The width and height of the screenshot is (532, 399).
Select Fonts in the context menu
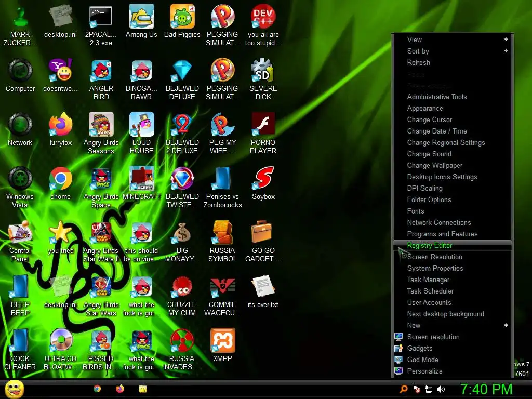[x=453, y=211]
